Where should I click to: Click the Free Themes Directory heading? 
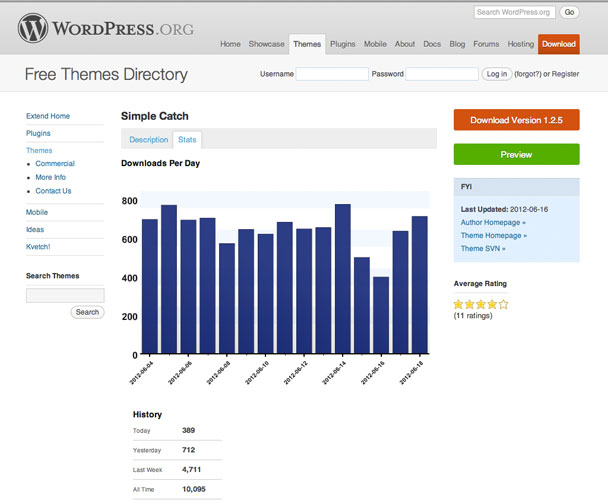point(106,74)
